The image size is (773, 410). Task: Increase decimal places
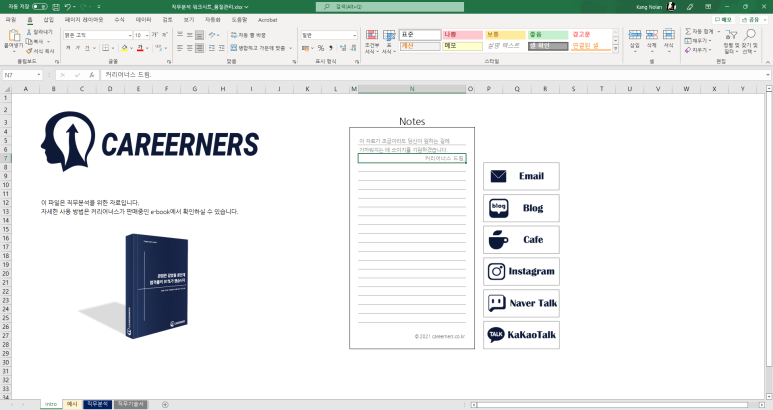[x=343, y=48]
